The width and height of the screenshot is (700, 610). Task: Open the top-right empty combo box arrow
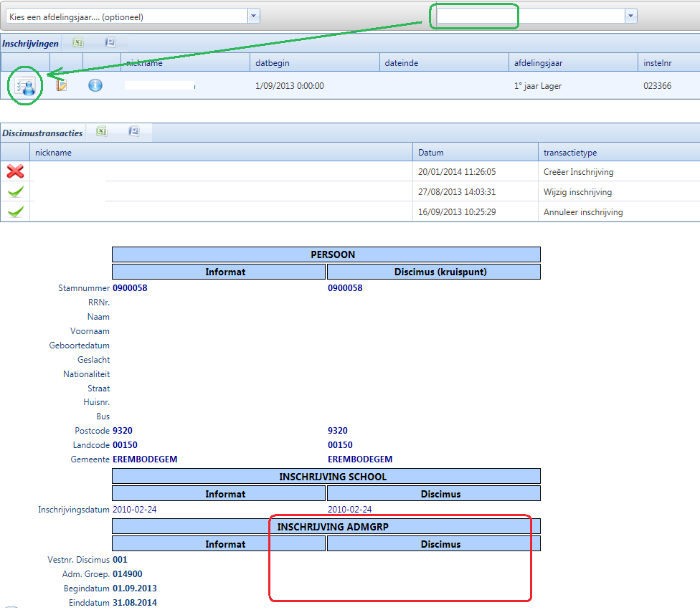[x=630, y=16]
